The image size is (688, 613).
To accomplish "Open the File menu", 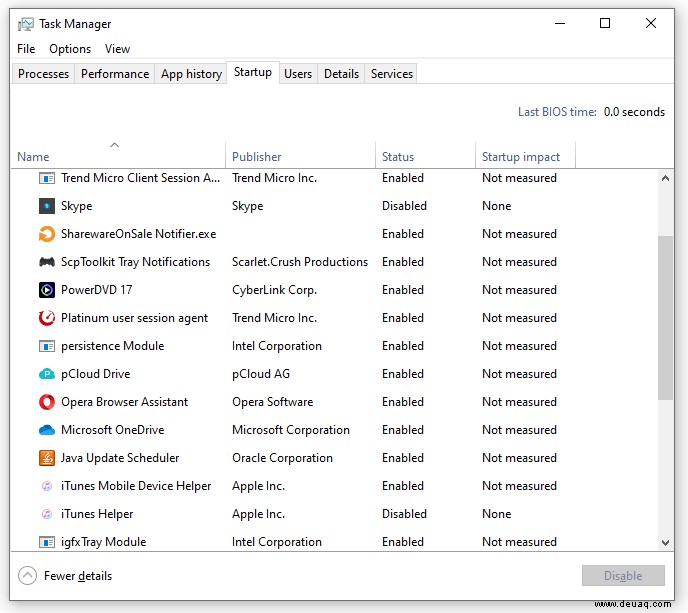I will click(x=26, y=49).
